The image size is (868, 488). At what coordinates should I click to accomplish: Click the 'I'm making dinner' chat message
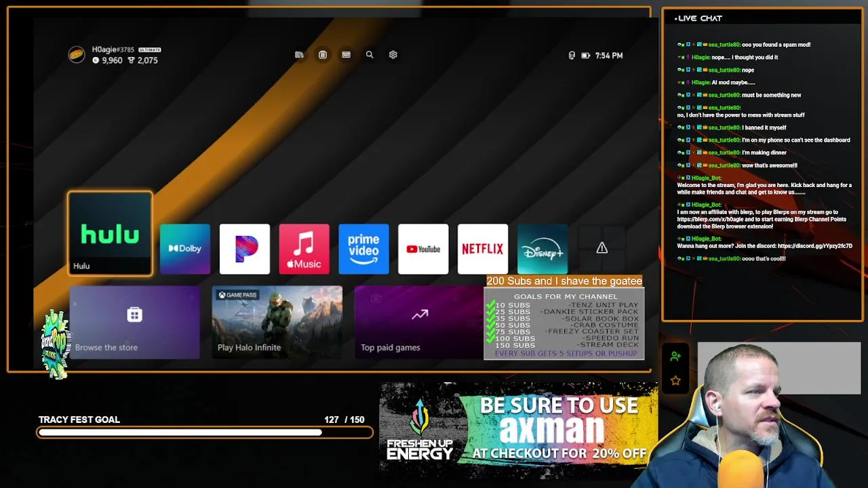tap(764, 152)
